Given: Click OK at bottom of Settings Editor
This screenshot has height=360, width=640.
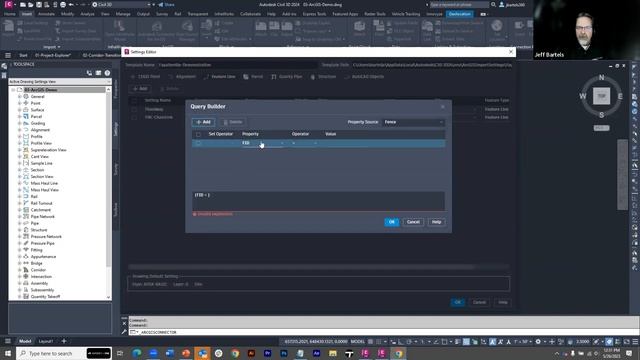Looking at the screenshot, I should [x=458, y=302].
